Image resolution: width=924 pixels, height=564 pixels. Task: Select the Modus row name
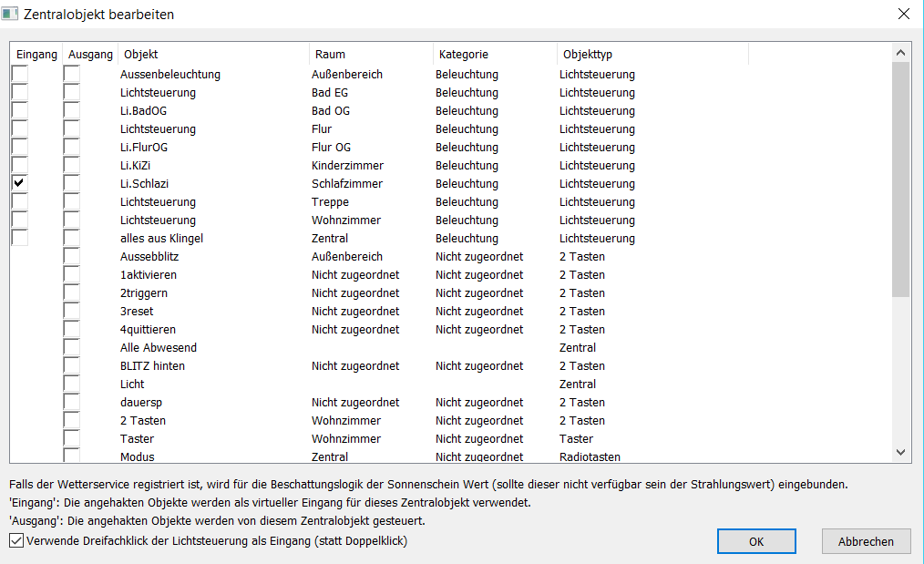pos(138,456)
